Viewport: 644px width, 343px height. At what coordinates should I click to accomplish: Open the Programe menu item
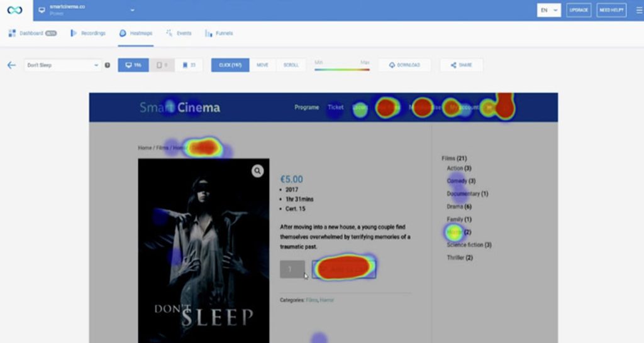click(x=306, y=107)
